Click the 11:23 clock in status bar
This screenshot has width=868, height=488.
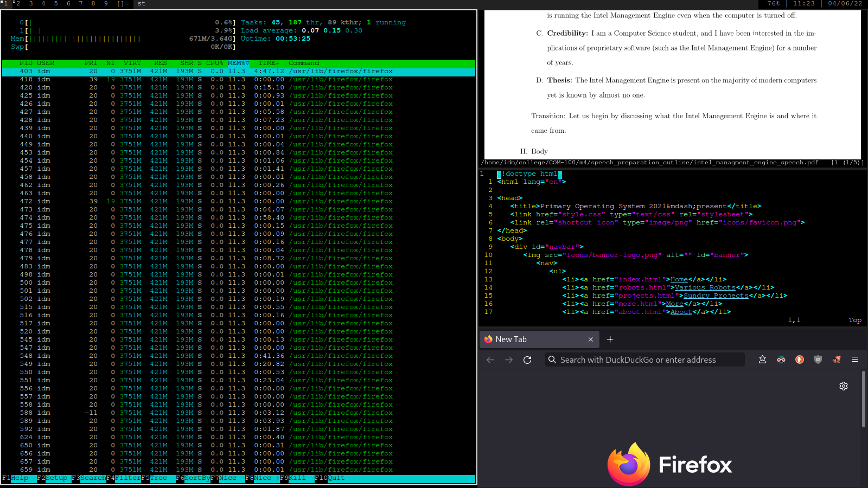[804, 4]
